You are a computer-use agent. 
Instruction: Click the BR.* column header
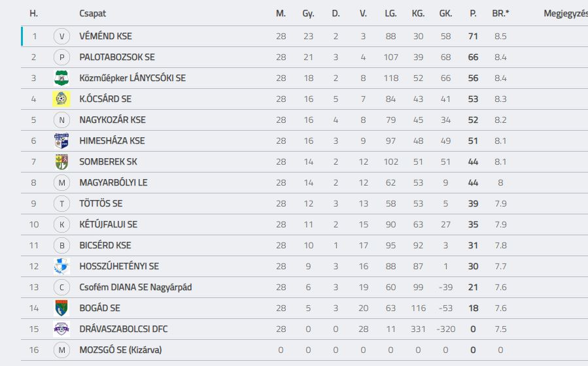pyautogui.click(x=500, y=14)
